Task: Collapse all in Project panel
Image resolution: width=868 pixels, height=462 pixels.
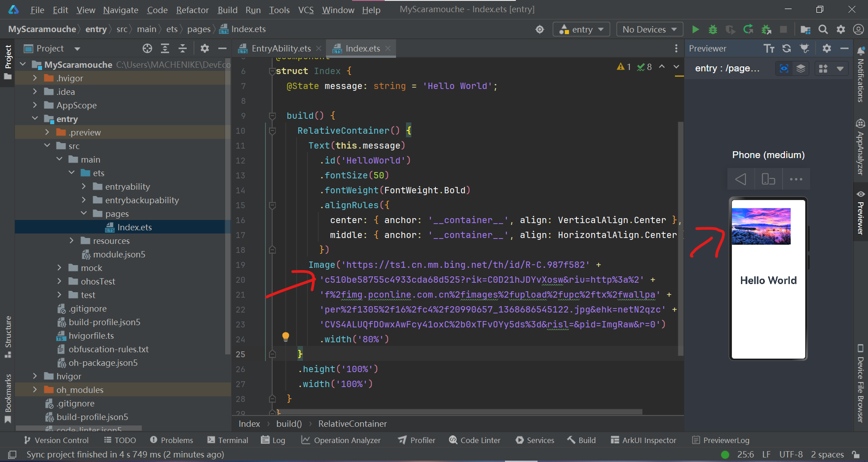Action: point(183,48)
